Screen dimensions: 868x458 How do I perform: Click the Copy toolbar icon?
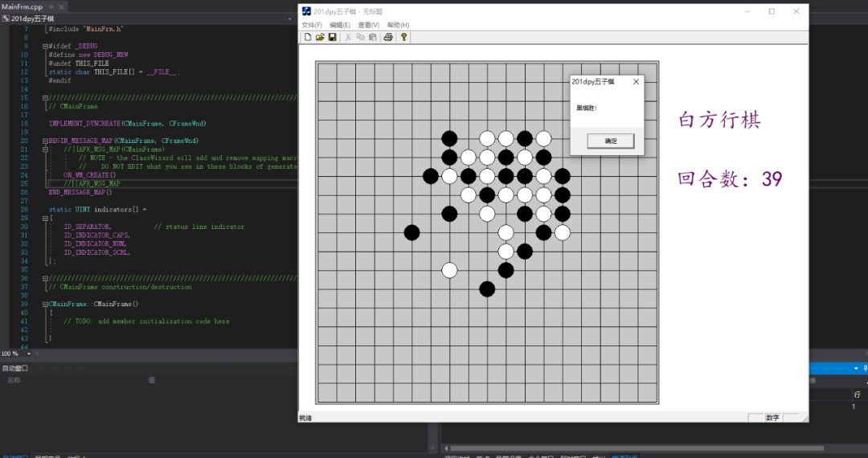(360, 37)
